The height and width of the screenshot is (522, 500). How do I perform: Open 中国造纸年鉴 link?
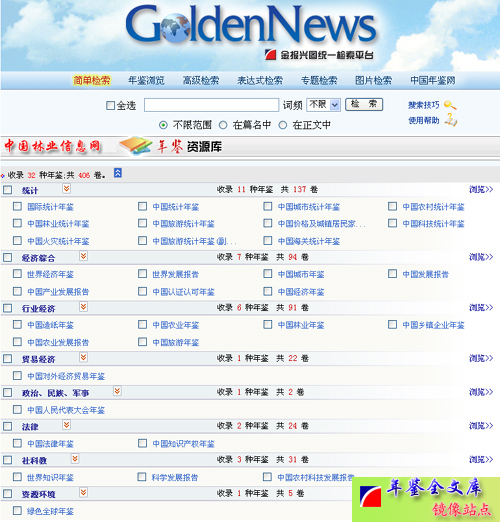pos(51,325)
